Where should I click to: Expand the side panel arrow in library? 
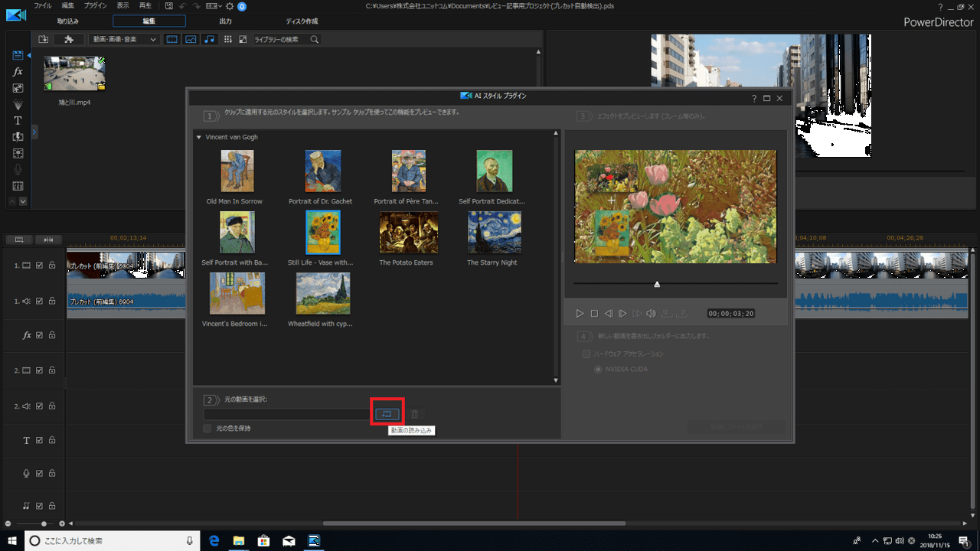point(34,132)
